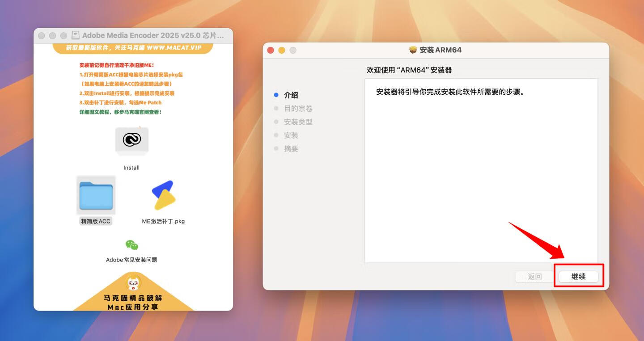Select the 安装 step in sidebar
This screenshot has width=644, height=341.
tap(291, 135)
